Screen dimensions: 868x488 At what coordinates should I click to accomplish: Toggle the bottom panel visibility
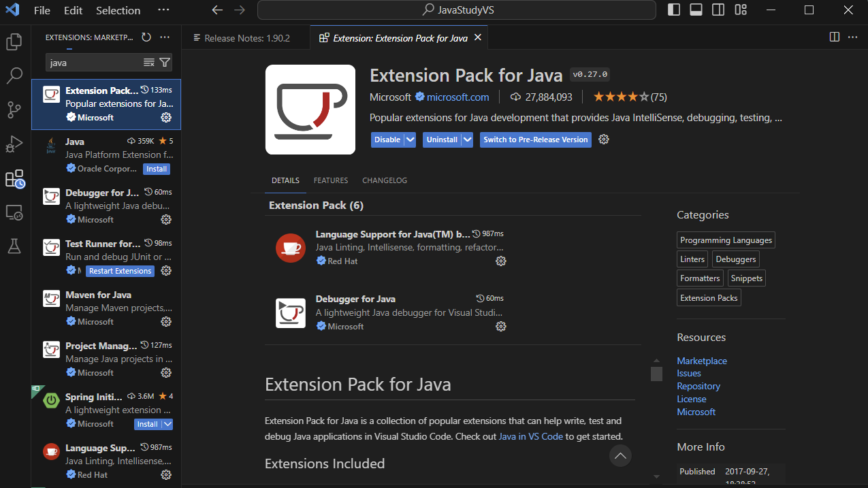696,10
